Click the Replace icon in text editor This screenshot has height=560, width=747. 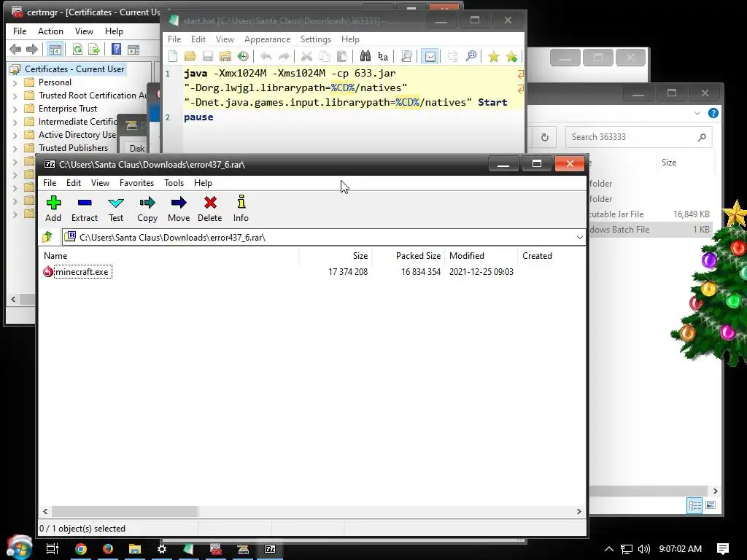pos(382,57)
